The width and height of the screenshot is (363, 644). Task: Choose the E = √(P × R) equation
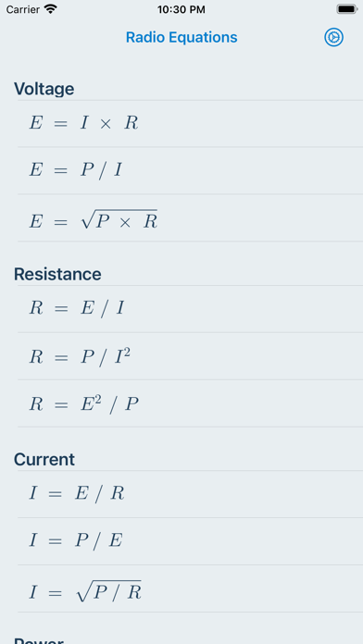[x=191, y=217]
